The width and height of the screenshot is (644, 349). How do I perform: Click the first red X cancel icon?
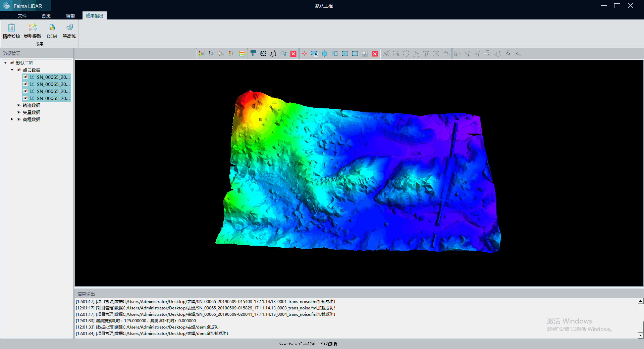coord(293,54)
